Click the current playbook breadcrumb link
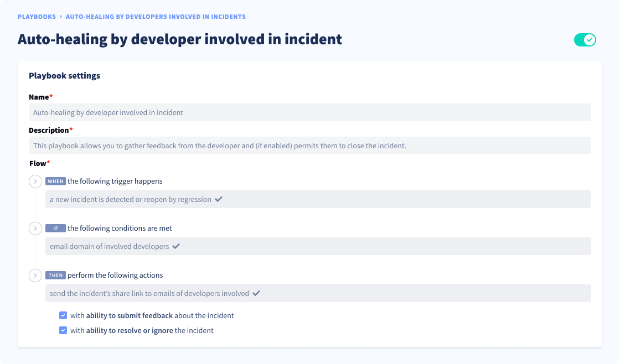620x364 pixels. (156, 17)
